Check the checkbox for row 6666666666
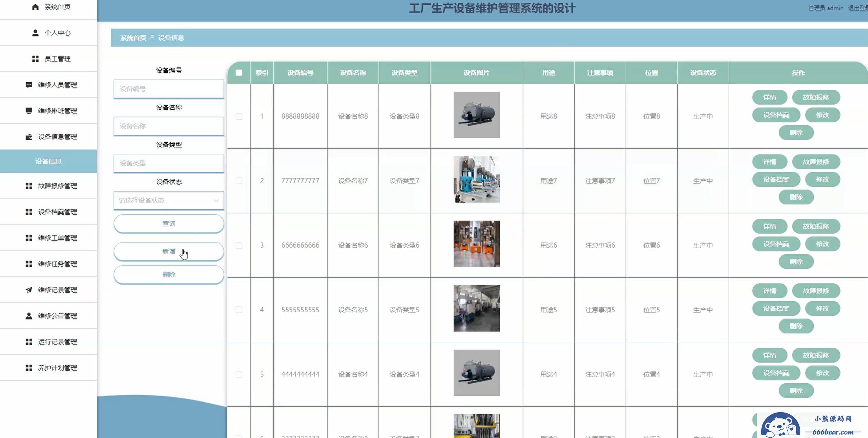The width and height of the screenshot is (868, 438). (239, 245)
